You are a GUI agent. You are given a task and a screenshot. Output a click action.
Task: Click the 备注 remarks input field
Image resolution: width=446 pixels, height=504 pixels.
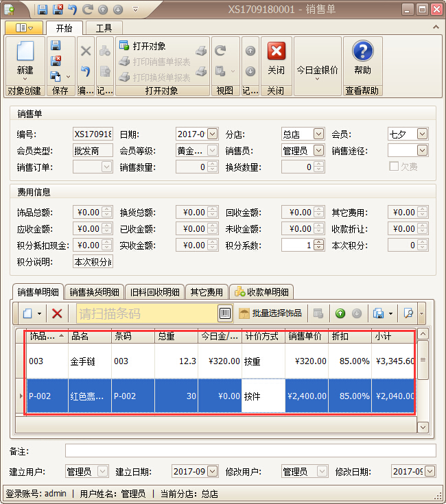[250, 451]
